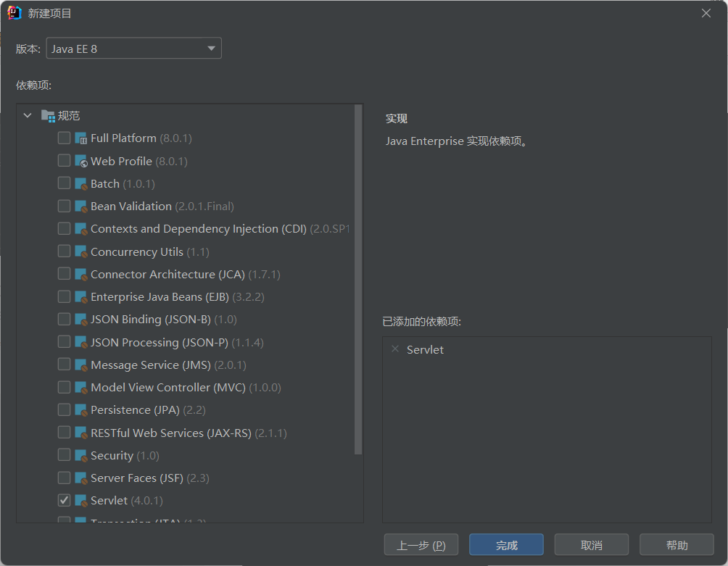
Task: Click the IntelliJ IDEA logo icon
Action: coord(15,13)
